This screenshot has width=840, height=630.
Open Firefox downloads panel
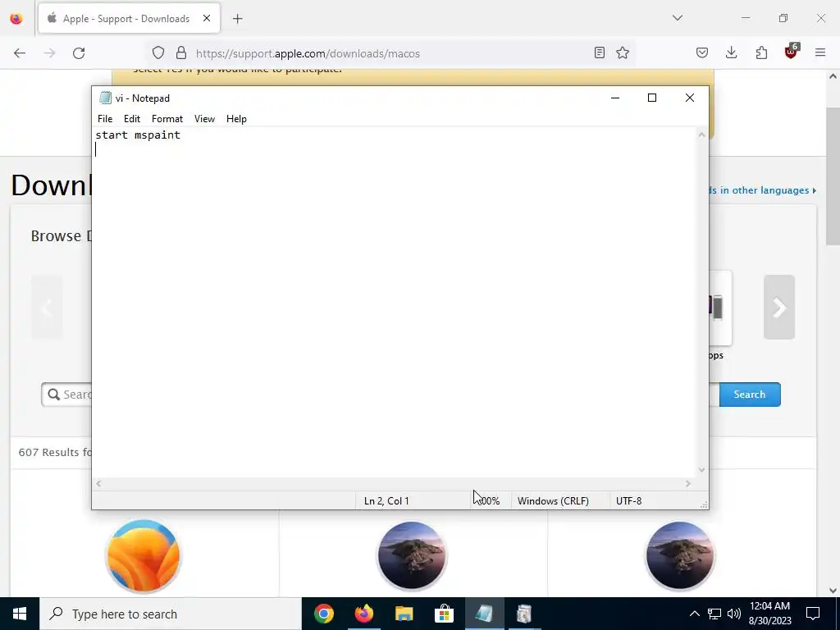pyautogui.click(x=731, y=52)
